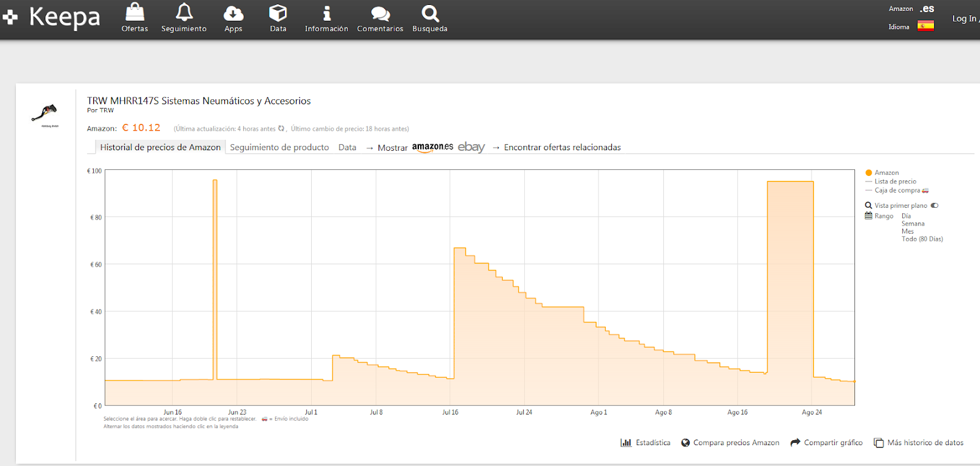Image resolution: width=980 pixels, height=466 pixels.
Task: Change the Amazon .es locale
Action: click(x=927, y=9)
